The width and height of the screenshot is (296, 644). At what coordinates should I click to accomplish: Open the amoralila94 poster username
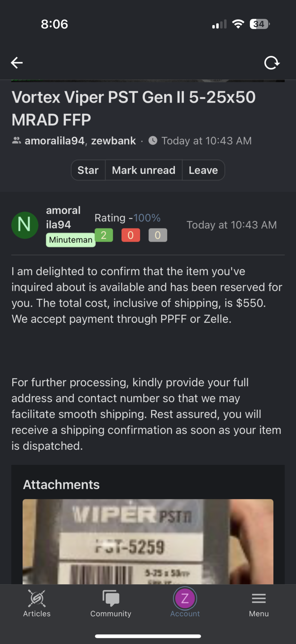(63, 217)
